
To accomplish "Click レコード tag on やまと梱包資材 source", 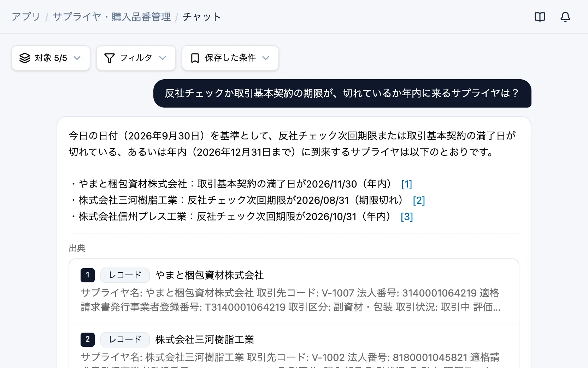I will pyautogui.click(x=125, y=275).
